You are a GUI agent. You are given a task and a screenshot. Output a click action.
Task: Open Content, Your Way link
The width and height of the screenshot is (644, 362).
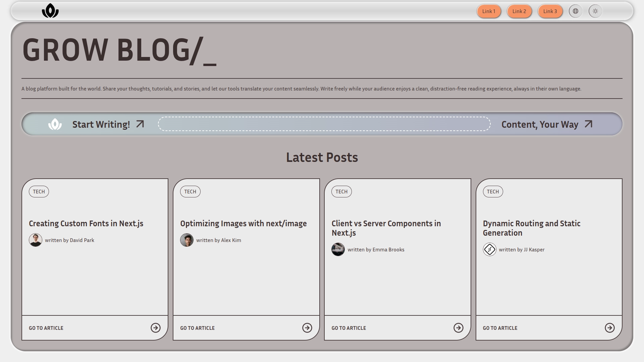pyautogui.click(x=540, y=124)
